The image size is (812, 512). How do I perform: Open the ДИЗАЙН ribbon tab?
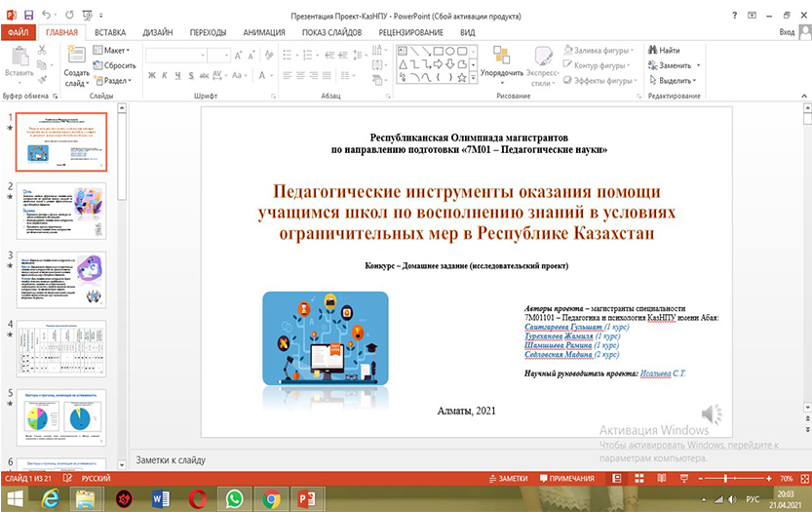tap(157, 32)
